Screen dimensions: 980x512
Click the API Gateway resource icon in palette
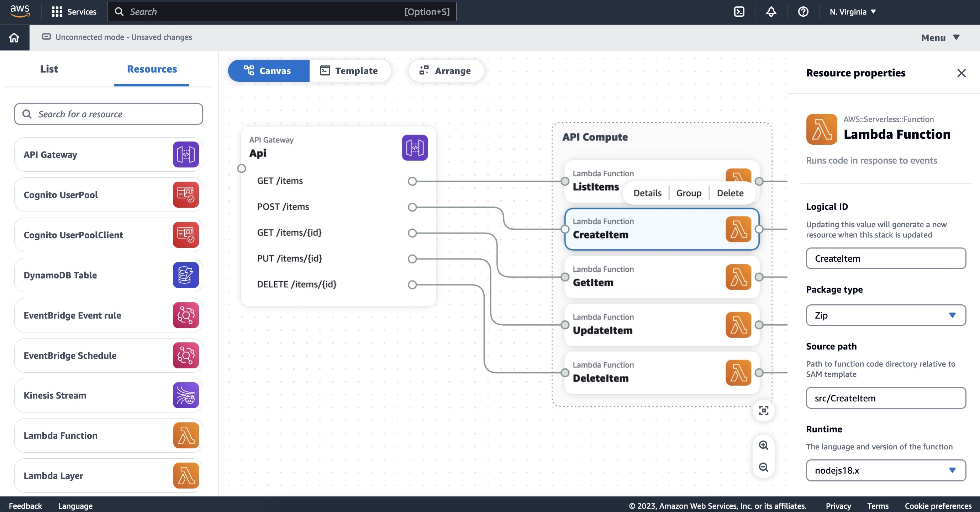click(186, 154)
